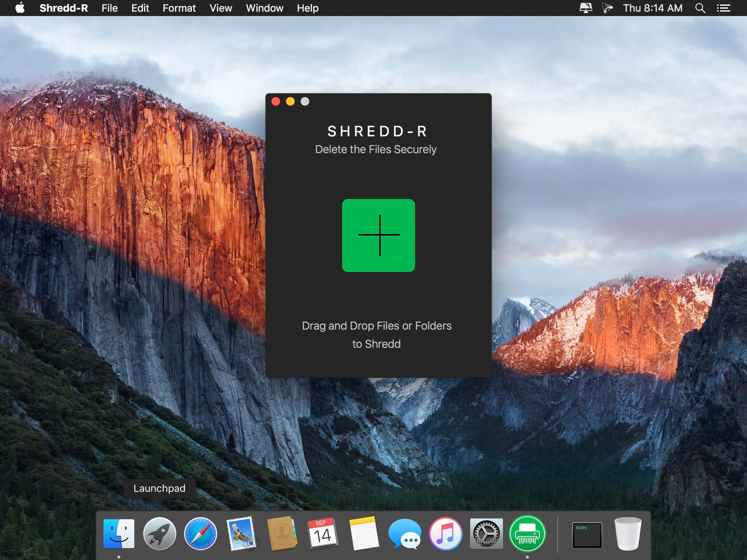747x560 pixels.
Task: Launch Launchpad rocket icon in dock
Action: pyautogui.click(x=159, y=534)
